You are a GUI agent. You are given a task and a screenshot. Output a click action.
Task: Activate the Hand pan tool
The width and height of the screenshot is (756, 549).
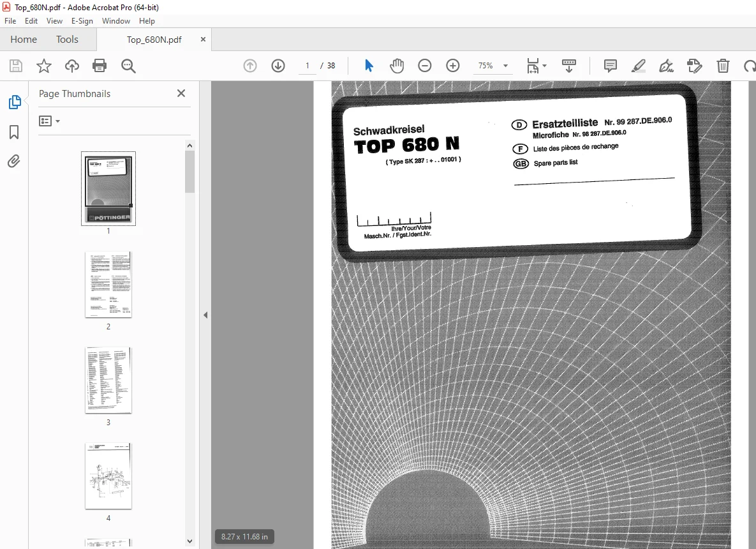tap(397, 66)
